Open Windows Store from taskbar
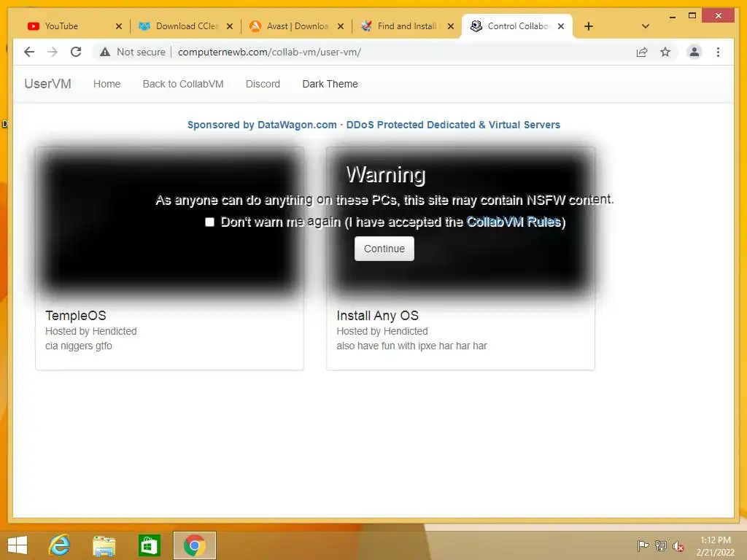 point(149,545)
